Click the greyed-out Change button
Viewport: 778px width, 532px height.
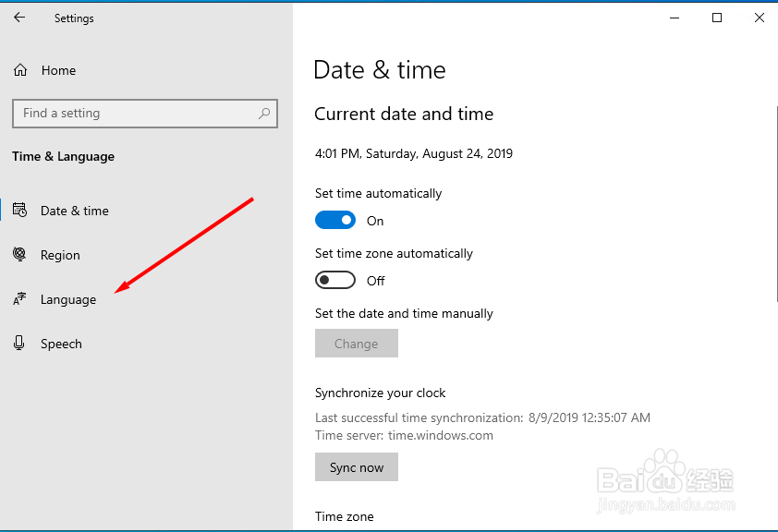click(x=357, y=343)
